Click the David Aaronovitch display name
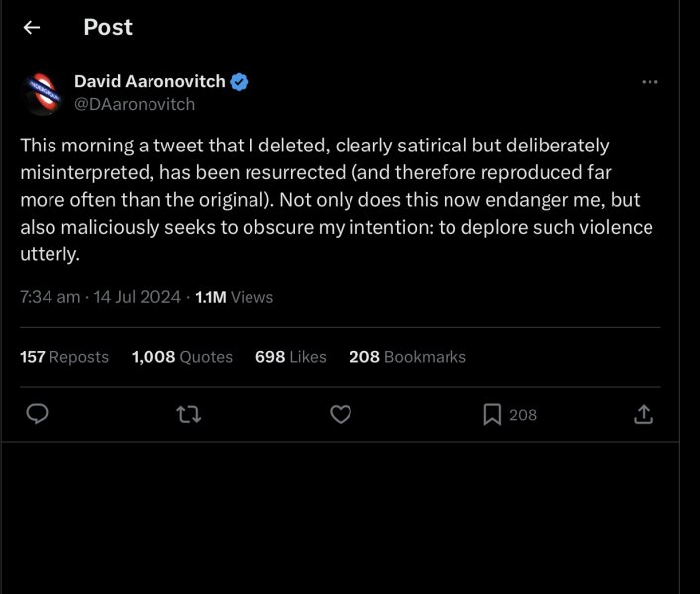This screenshot has width=700, height=594. click(x=150, y=82)
